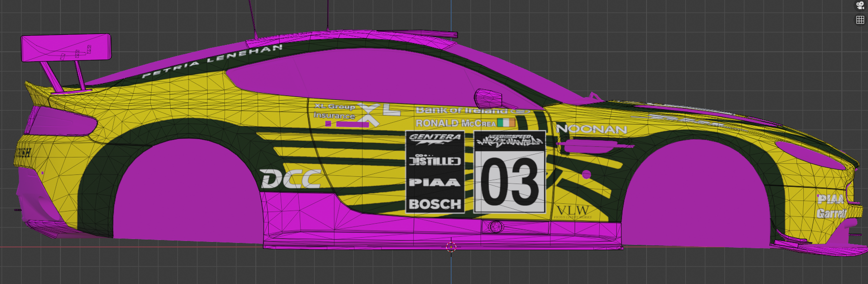868x284 pixels.
Task: Click the '03' race number panel
Action: (510, 182)
